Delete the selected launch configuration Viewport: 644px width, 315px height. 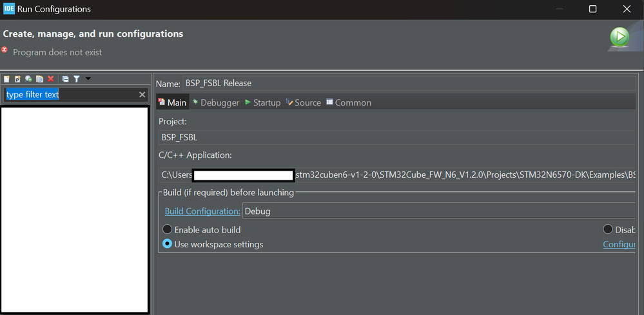click(x=51, y=79)
